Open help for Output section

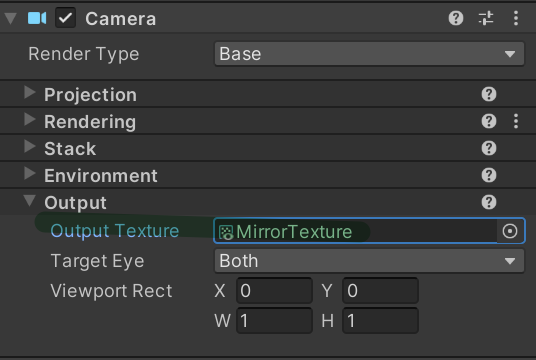[489, 202]
